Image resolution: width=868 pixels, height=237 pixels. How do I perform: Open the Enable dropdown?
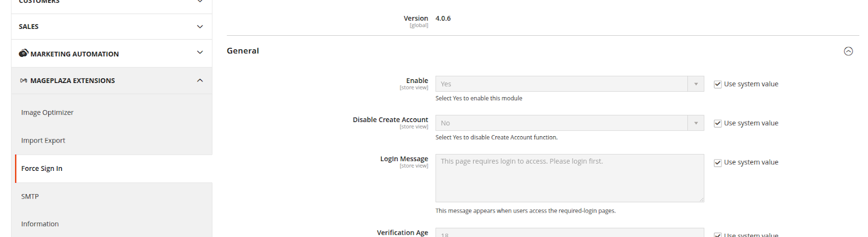point(570,84)
